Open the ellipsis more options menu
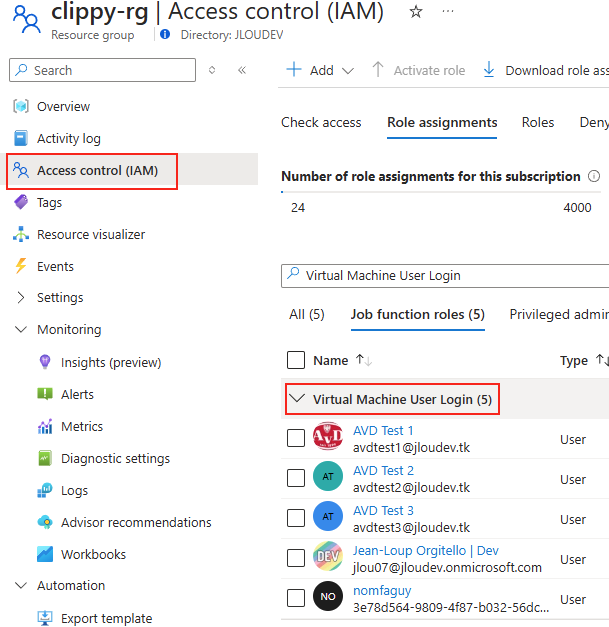This screenshot has height=627, width=609. pos(448,11)
